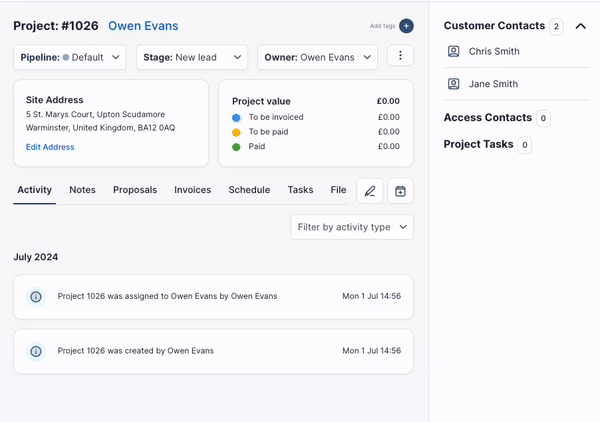Click the pencil edit icon button

[370, 191]
